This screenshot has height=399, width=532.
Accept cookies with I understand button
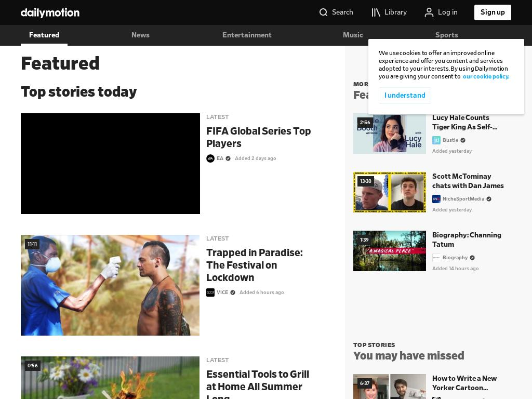tap(405, 96)
